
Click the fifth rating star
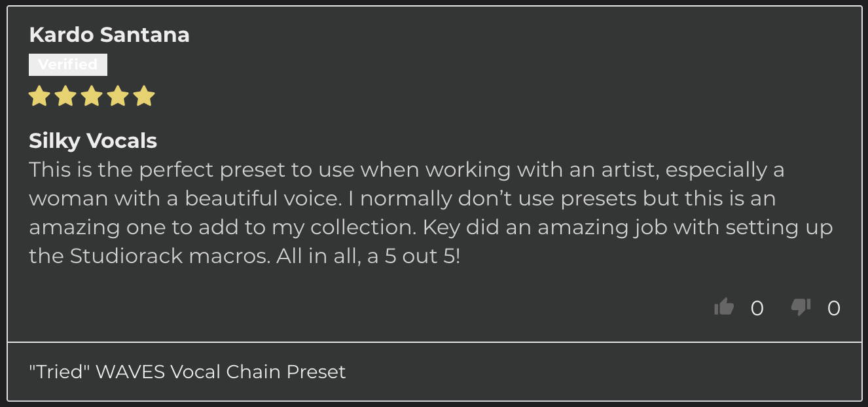(x=144, y=96)
